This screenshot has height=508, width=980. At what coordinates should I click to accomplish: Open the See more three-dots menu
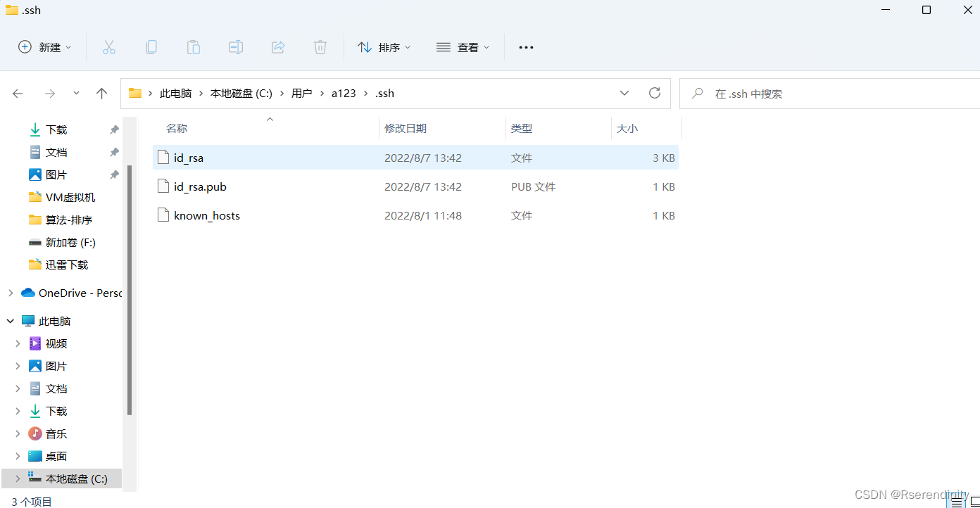[x=526, y=47]
